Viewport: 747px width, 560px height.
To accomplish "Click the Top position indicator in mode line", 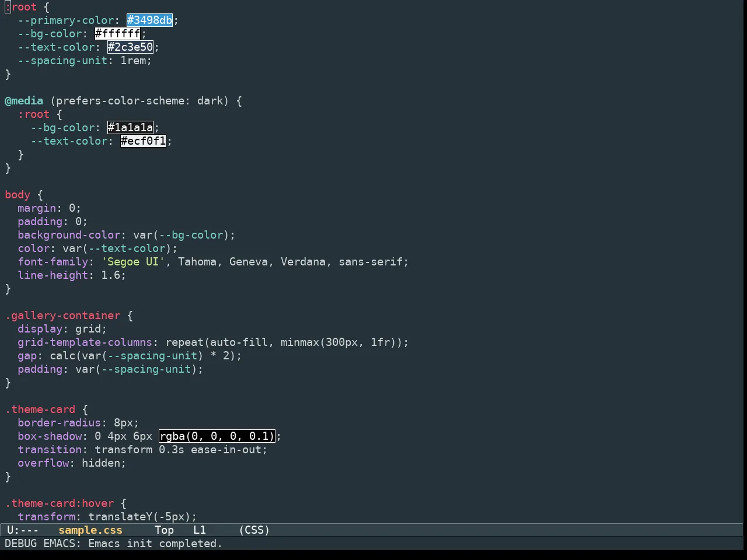I will (x=164, y=530).
